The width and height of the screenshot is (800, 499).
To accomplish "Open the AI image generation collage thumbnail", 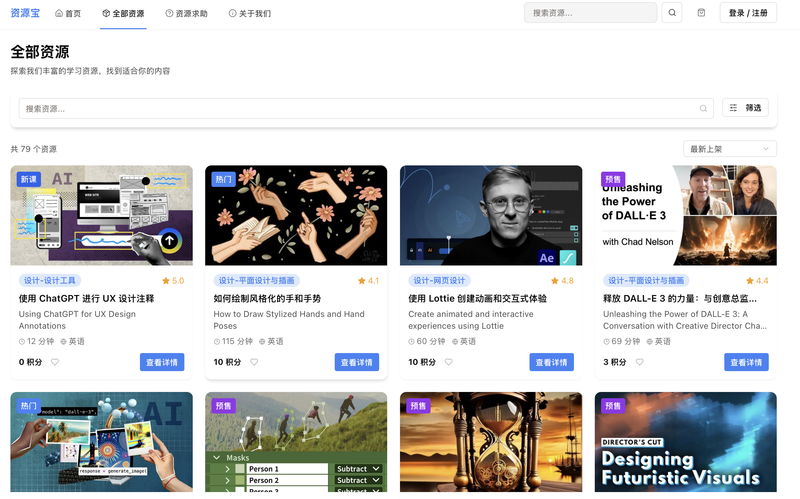I will pos(102,442).
